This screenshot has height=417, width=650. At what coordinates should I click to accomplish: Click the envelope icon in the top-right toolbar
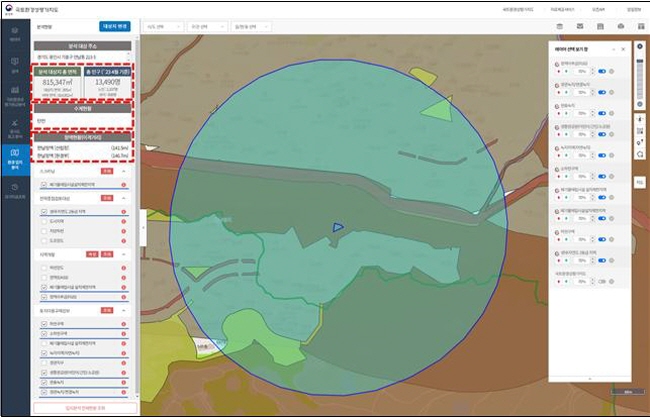(x=580, y=27)
